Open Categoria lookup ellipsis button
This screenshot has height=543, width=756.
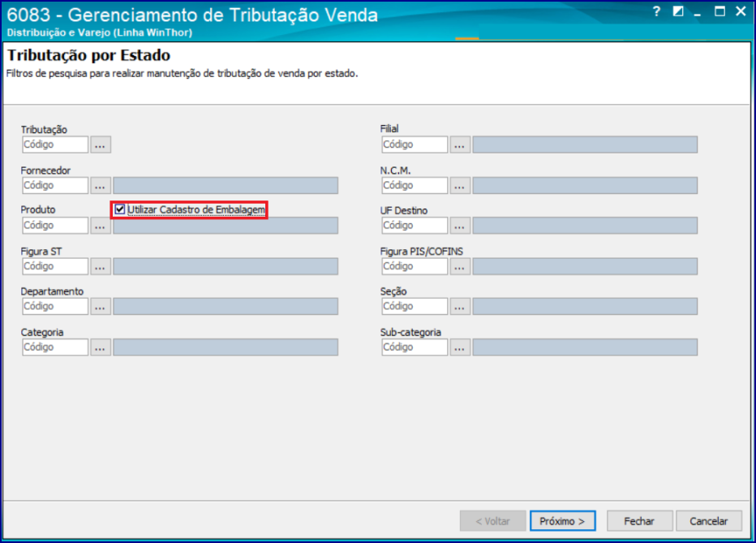pos(101,347)
